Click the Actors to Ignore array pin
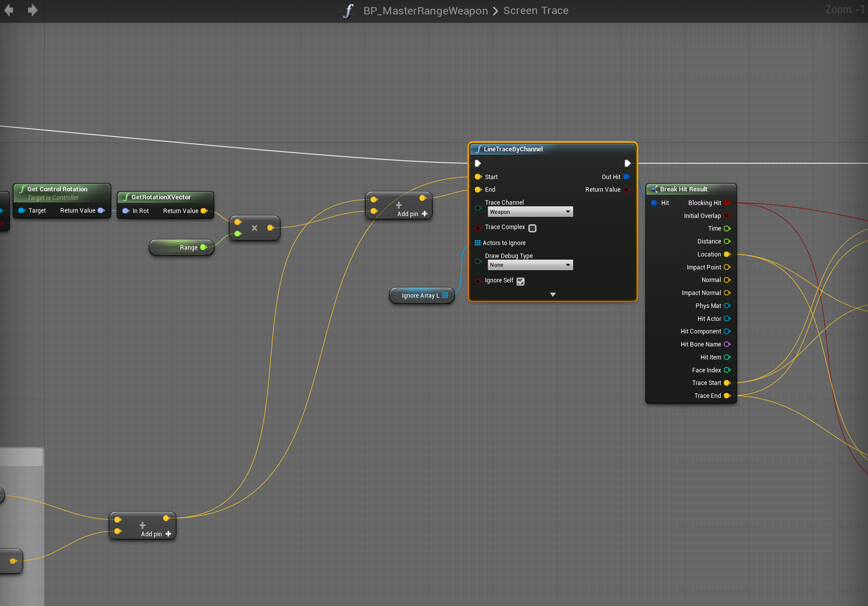This screenshot has width=868, height=606. [x=477, y=243]
